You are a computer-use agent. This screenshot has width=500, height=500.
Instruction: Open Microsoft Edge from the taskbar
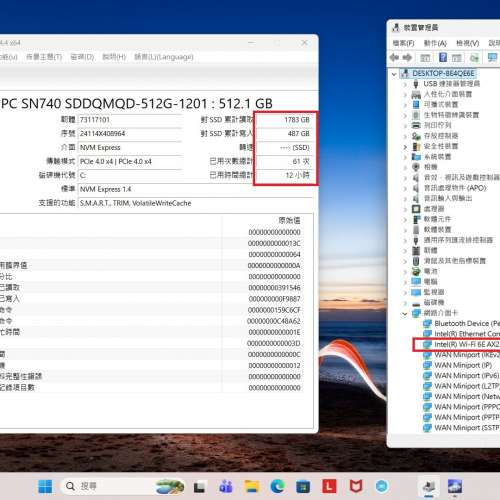coord(277,487)
